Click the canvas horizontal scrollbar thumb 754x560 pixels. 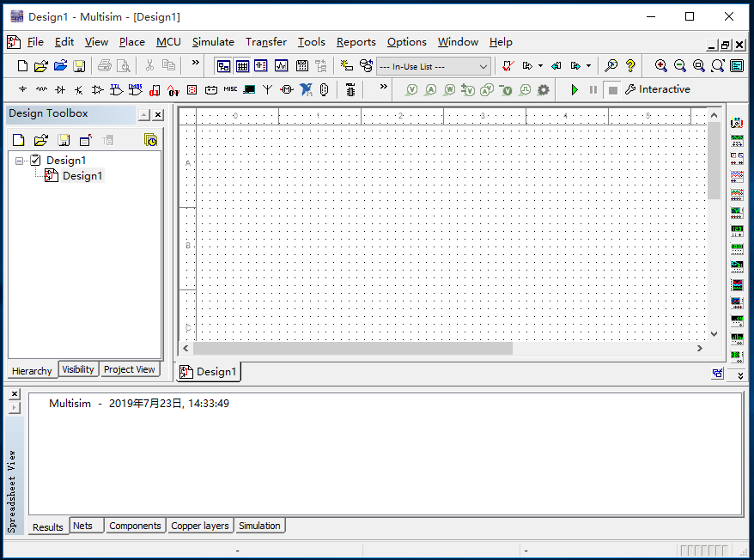[x=352, y=349]
